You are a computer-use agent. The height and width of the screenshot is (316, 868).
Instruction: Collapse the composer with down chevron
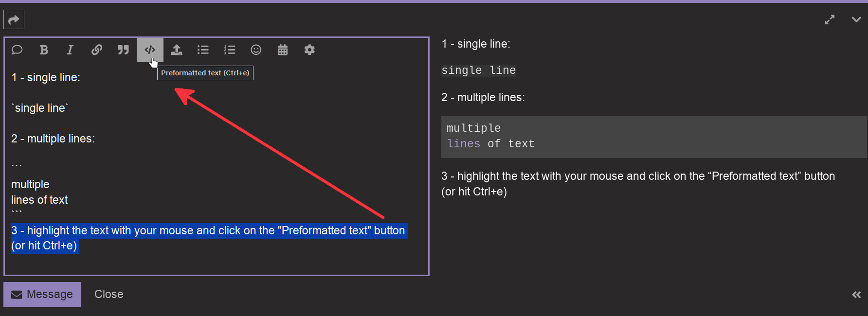tap(856, 19)
